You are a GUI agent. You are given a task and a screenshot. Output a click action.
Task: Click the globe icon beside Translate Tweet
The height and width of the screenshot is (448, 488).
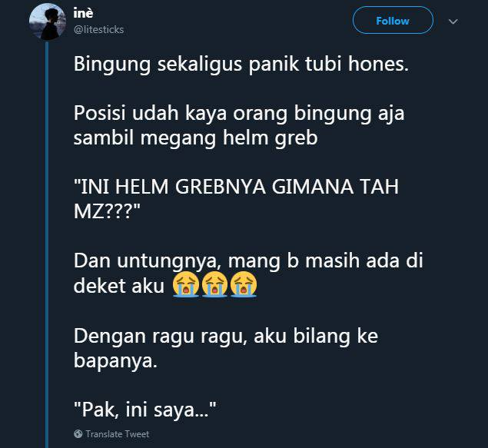[x=78, y=433]
